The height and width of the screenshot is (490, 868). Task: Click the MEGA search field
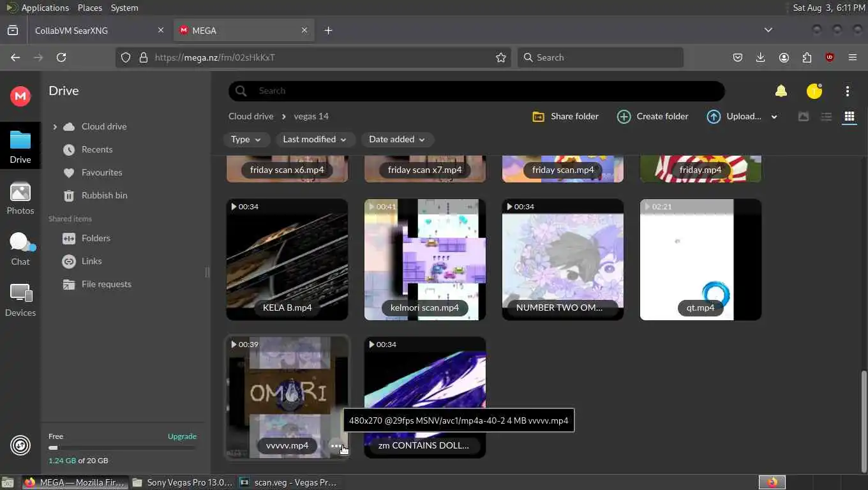pyautogui.click(x=476, y=91)
